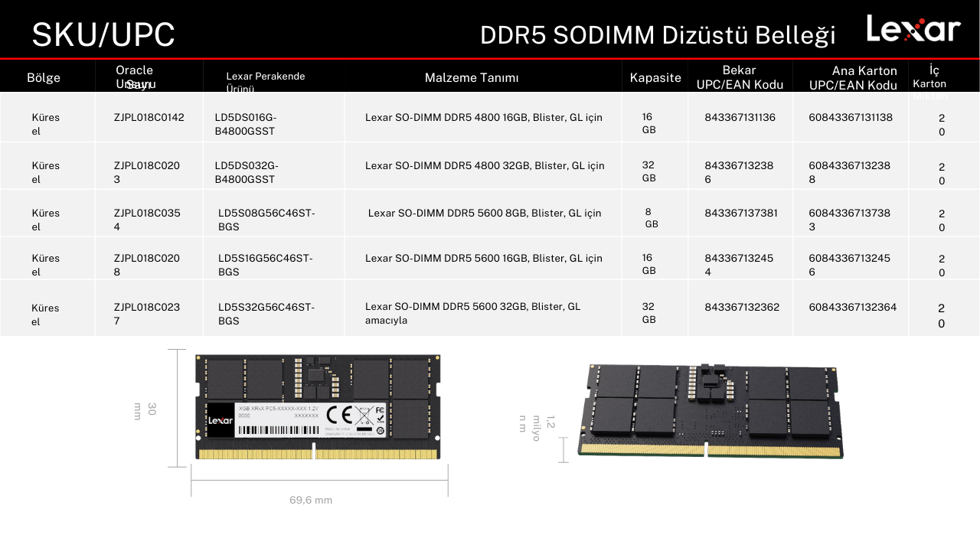Viewport: 980px width, 551px height.
Task: Select the 69,6 mm width dimension label
Action: click(311, 500)
